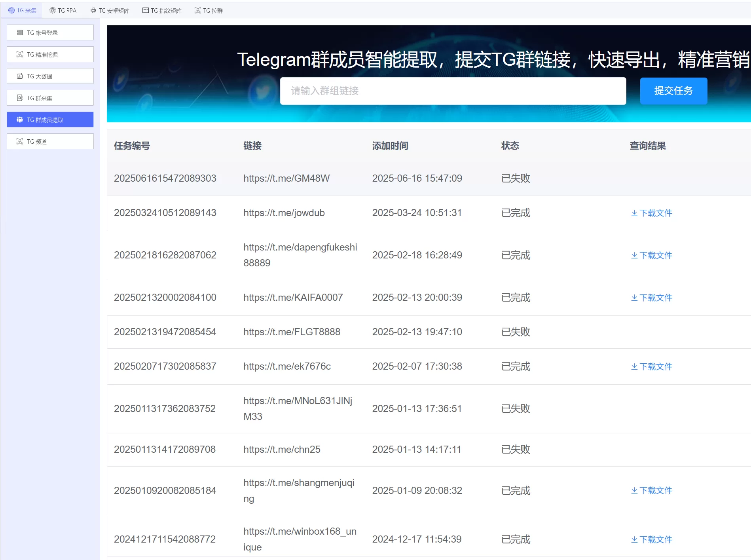
Task: Click the 状态 column header
Action: 510,146
